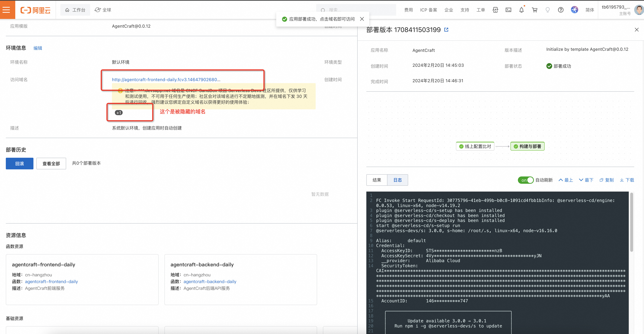The height and width of the screenshot is (334, 644).
Task: Select the 线上配置比对 pipeline step
Action: pyautogui.click(x=475, y=146)
